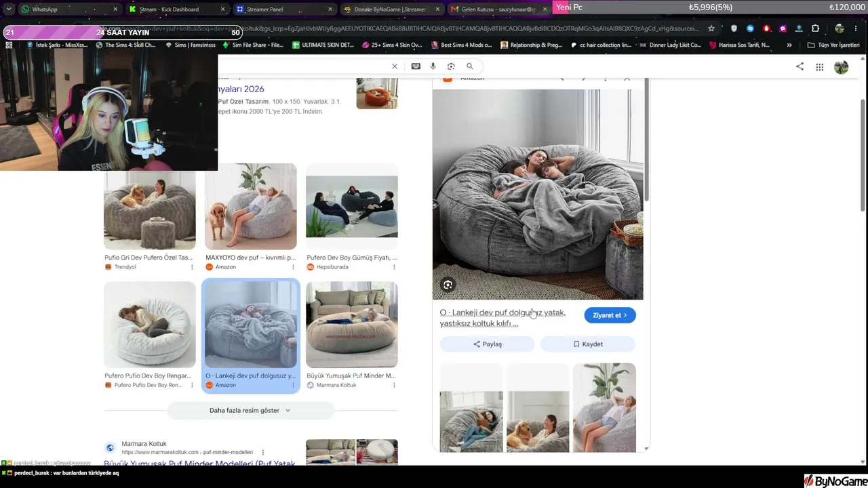Viewport: 868px width, 488px height.
Task: Bookmark this page with the star icon
Action: 711,28
